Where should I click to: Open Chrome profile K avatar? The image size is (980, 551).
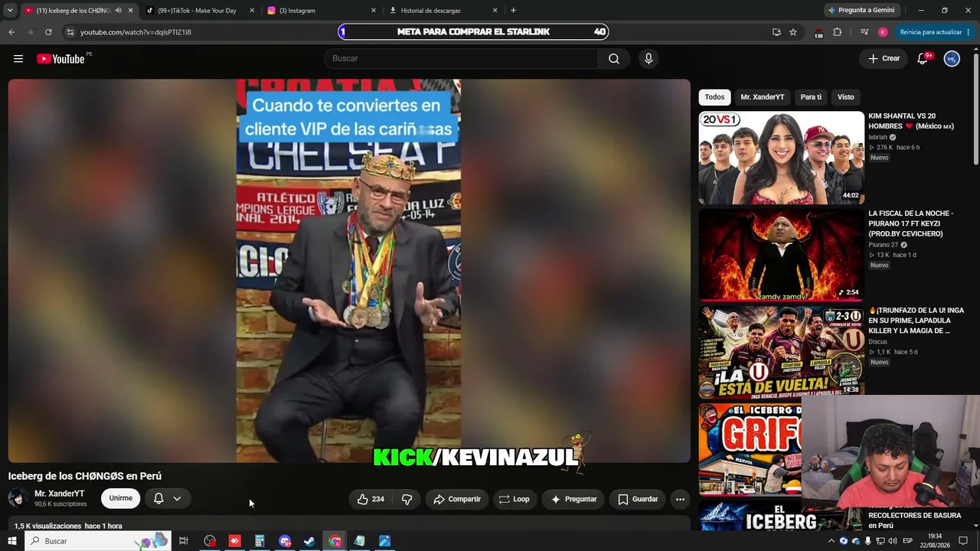tap(883, 32)
